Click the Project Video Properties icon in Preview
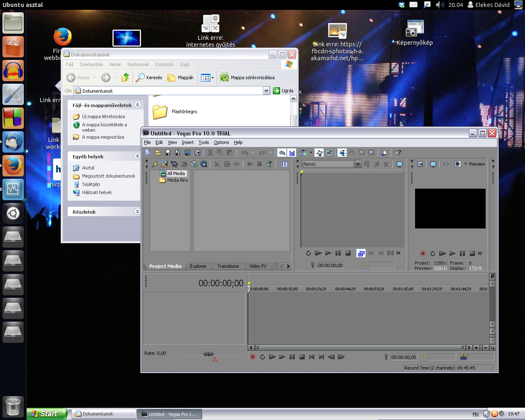Image resolution: width=525 pixels, height=420 pixels. 420,164
